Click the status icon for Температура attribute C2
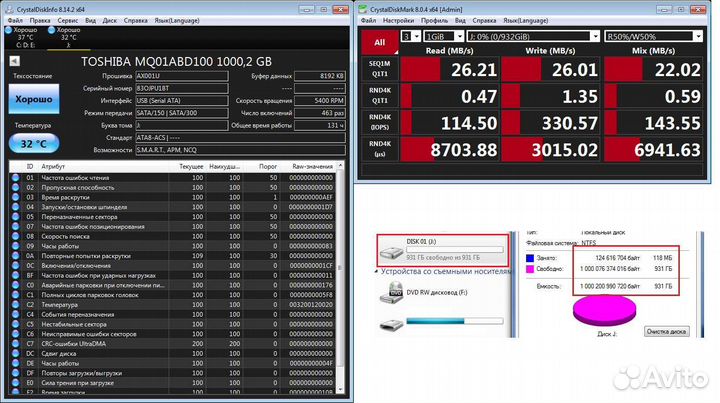The width and height of the screenshot is (720, 403). pyautogui.click(x=16, y=305)
